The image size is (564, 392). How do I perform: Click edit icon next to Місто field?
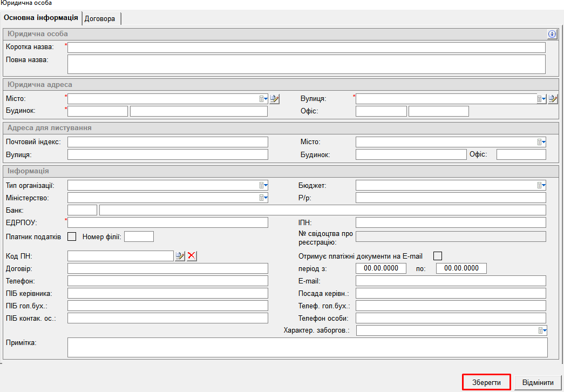pyautogui.click(x=275, y=99)
